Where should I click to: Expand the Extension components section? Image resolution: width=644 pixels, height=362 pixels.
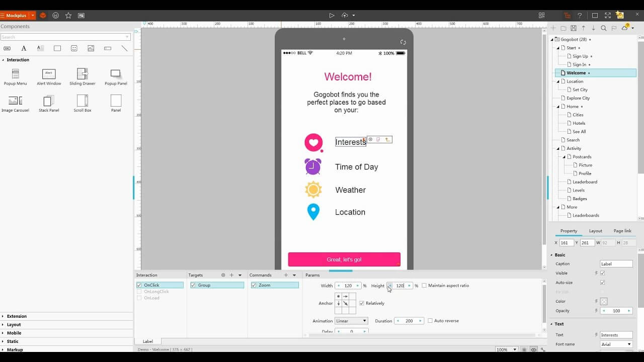click(x=17, y=316)
